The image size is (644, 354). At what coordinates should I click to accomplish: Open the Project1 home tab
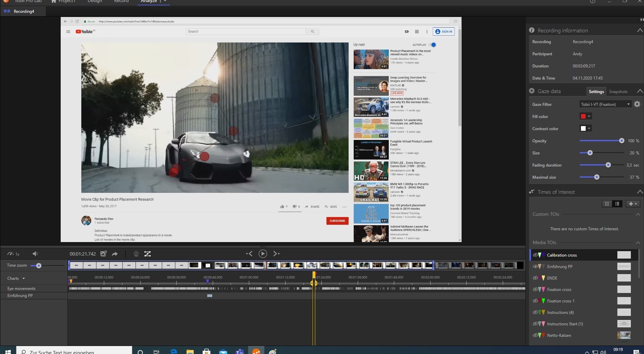pos(63,1)
